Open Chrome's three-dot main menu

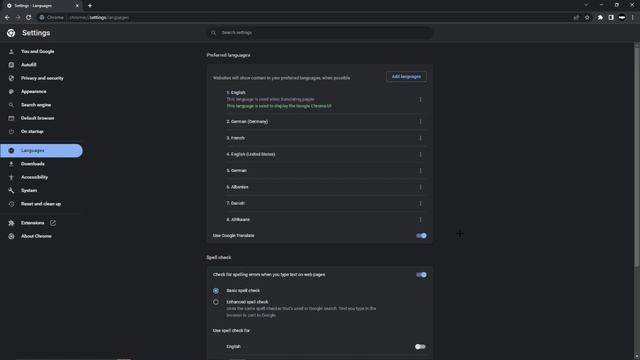633,18
